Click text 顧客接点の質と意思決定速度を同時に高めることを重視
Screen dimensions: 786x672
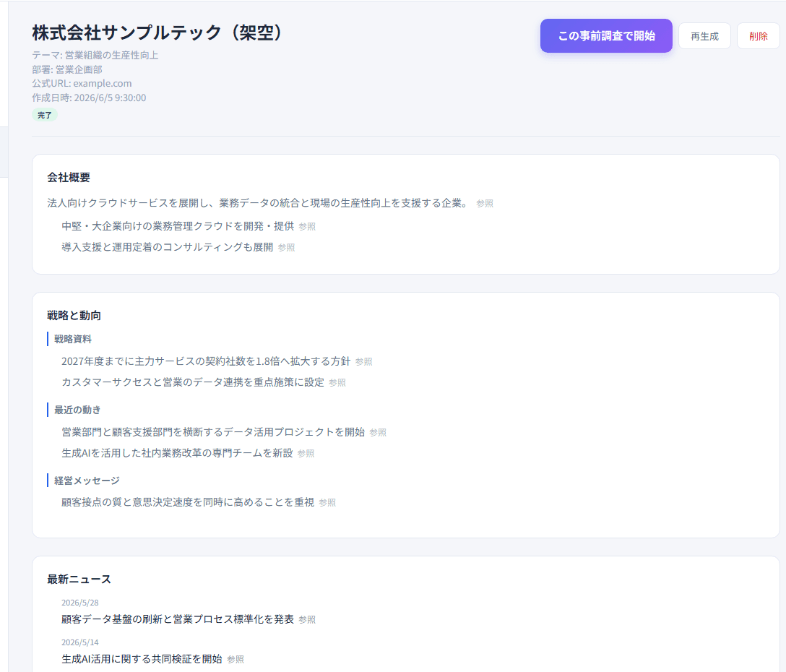pos(188,502)
